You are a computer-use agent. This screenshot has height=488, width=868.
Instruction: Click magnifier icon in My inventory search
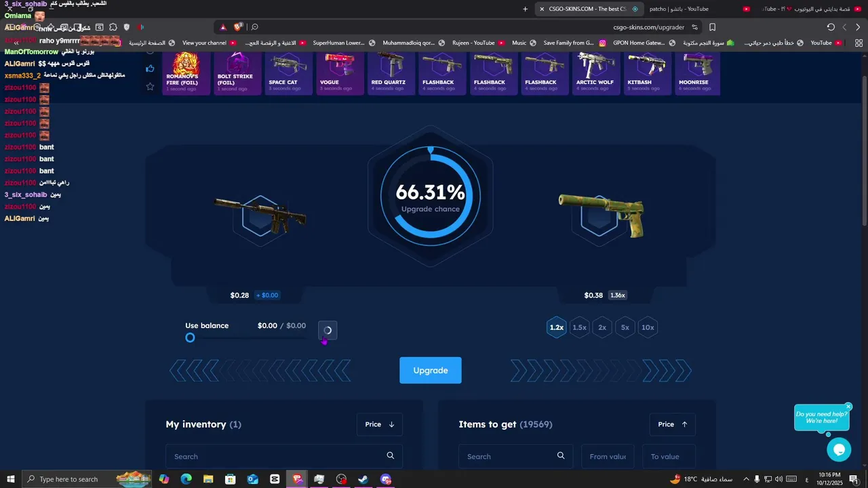[x=391, y=455]
